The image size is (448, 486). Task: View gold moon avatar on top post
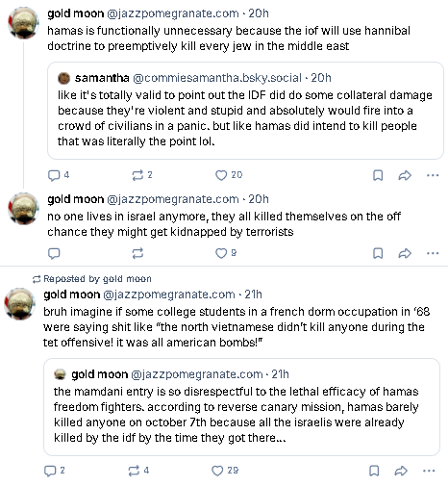coord(23,23)
